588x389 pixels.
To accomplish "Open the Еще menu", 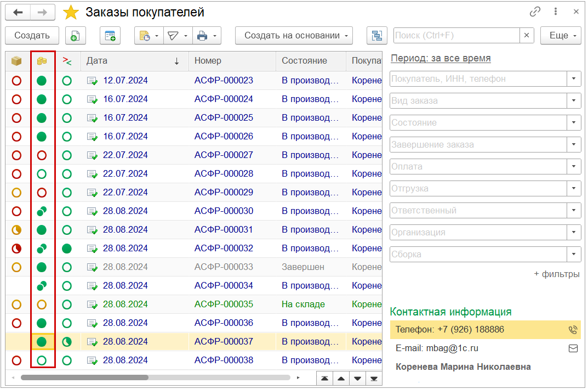I will pyautogui.click(x=561, y=36).
